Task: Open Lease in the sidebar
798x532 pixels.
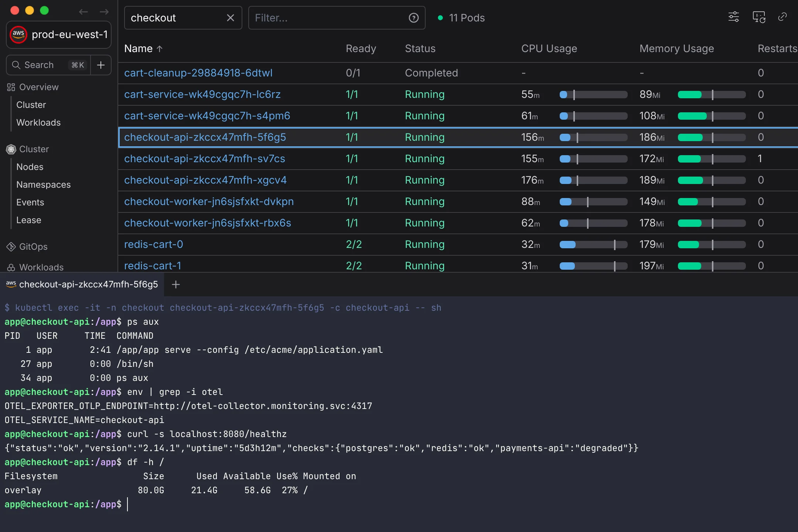Action: pos(29,220)
